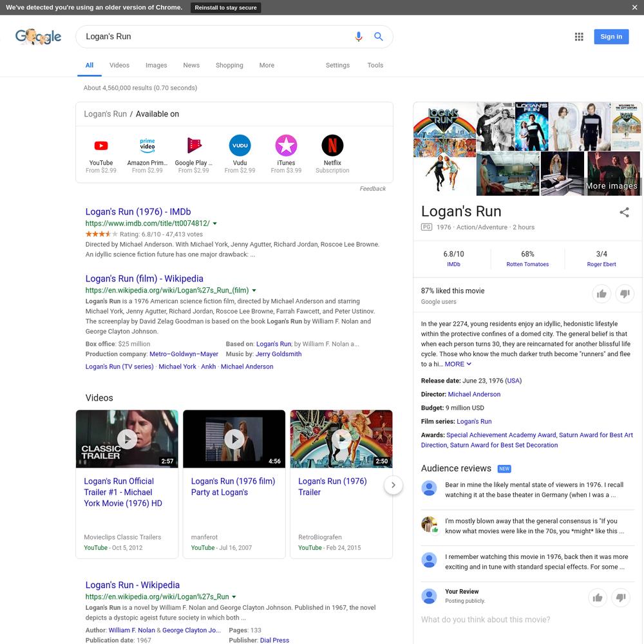The height and width of the screenshot is (644, 644).
Task: Open Roger Ebert review link
Action: pyautogui.click(x=601, y=265)
